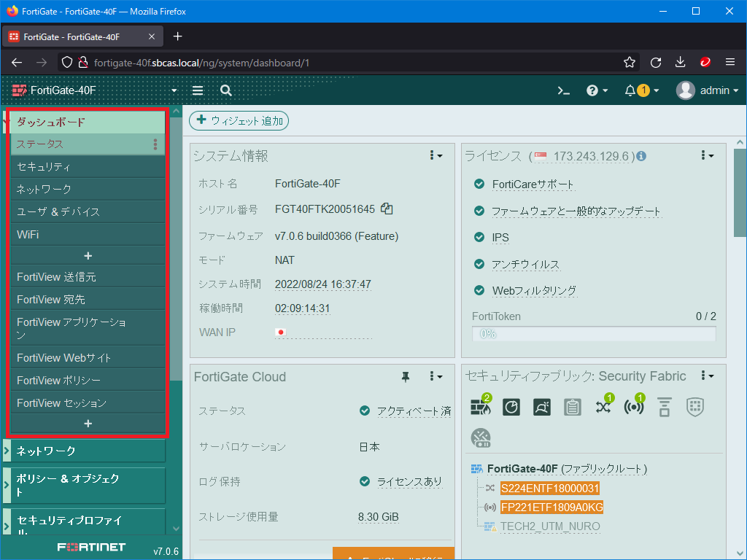
Task: Open FortiView アプリケーション
Action: [88, 328]
